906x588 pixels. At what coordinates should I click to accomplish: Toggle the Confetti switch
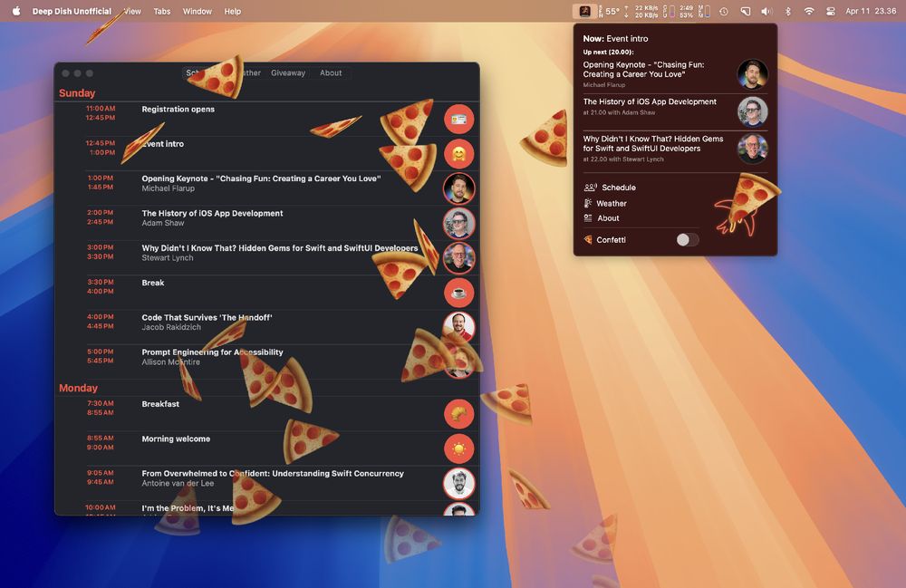(688, 240)
